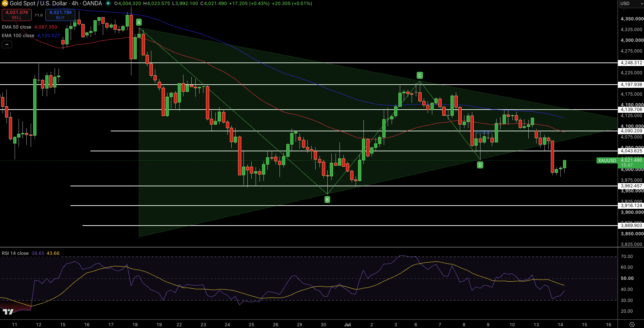
Task: Click the 24 date label on the time axis
Action: [x=227, y=325]
